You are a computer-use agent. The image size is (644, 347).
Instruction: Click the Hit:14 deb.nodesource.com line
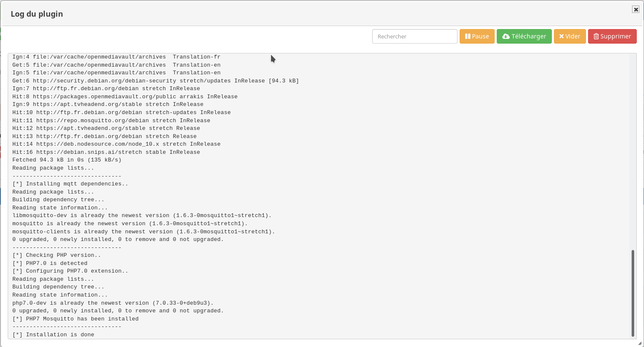click(x=117, y=144)
